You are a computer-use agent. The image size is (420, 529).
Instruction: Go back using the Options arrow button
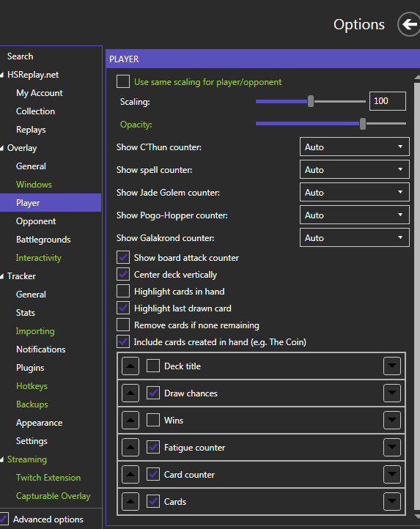(x=409, y=24)
